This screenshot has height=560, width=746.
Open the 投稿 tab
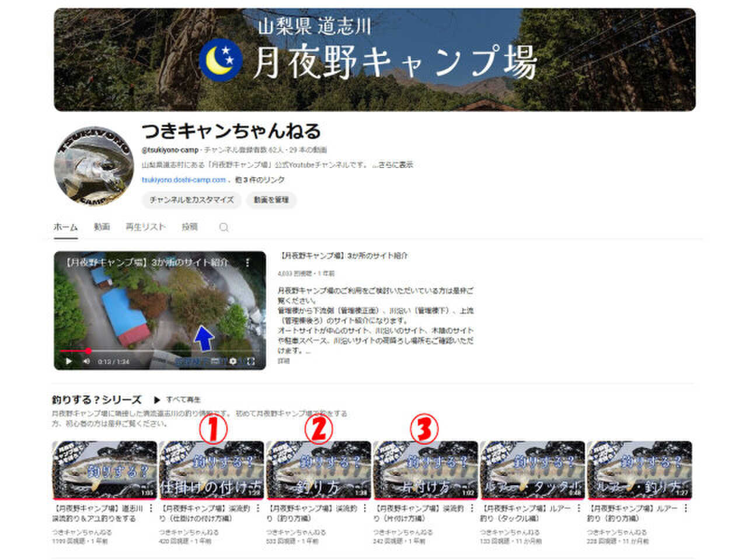tap(189, 227)
